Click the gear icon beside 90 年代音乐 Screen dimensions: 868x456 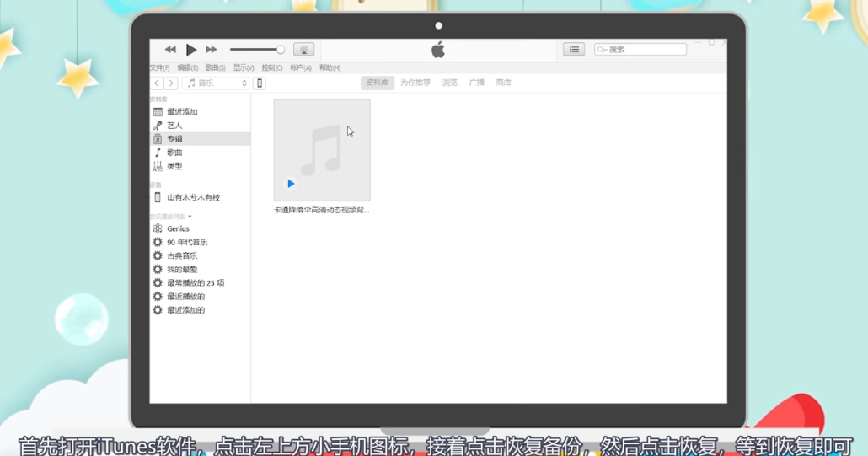pos(158,243)
